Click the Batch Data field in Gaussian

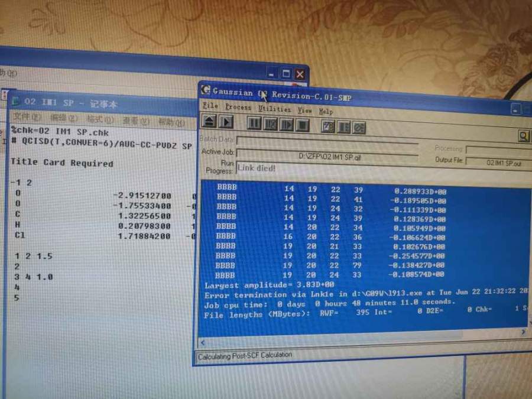click(327, 141)
